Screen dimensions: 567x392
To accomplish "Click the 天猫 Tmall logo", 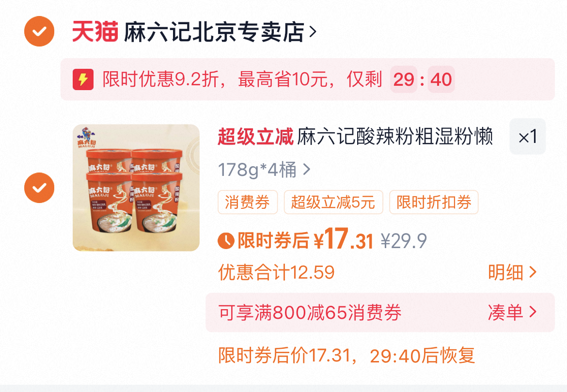I will click(95, 32).
